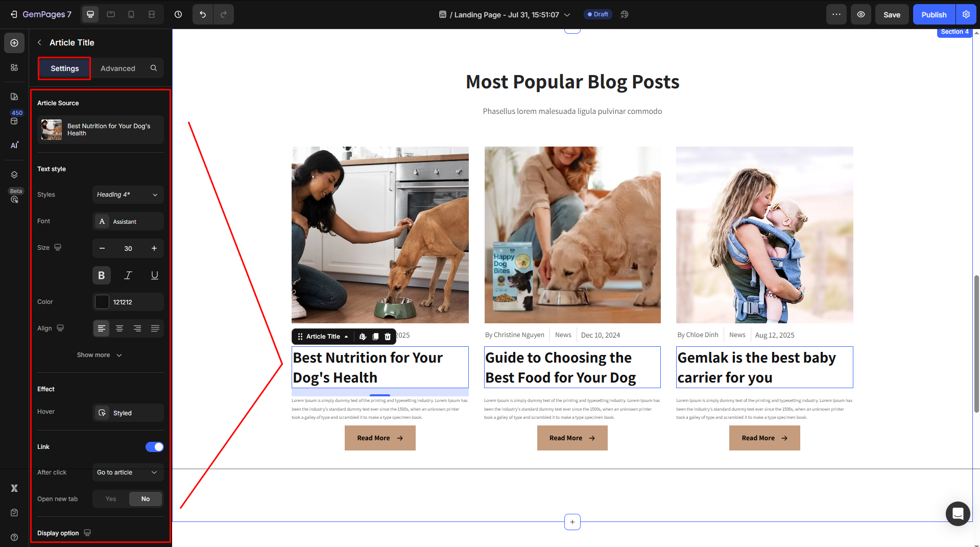Delete the Article Title element

click(x=388, y=337)
